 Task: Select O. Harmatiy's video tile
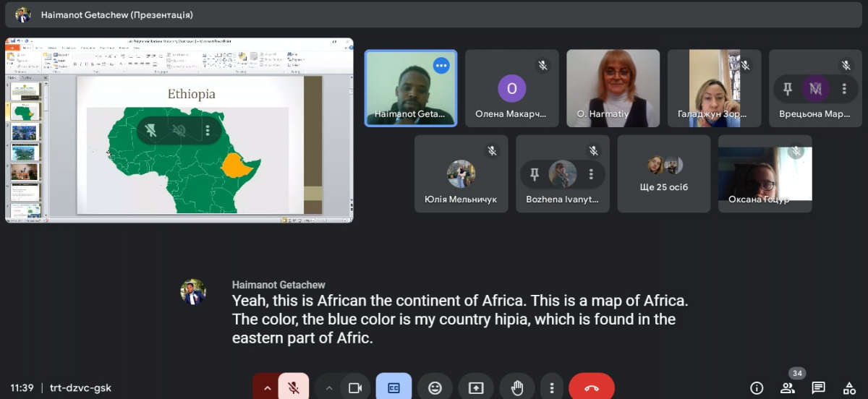click(613, 88)
